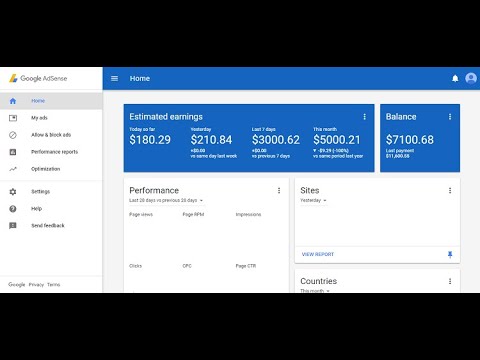Open the hamburger menu icon
Viewport: 480px width, 360px height.
114,78
